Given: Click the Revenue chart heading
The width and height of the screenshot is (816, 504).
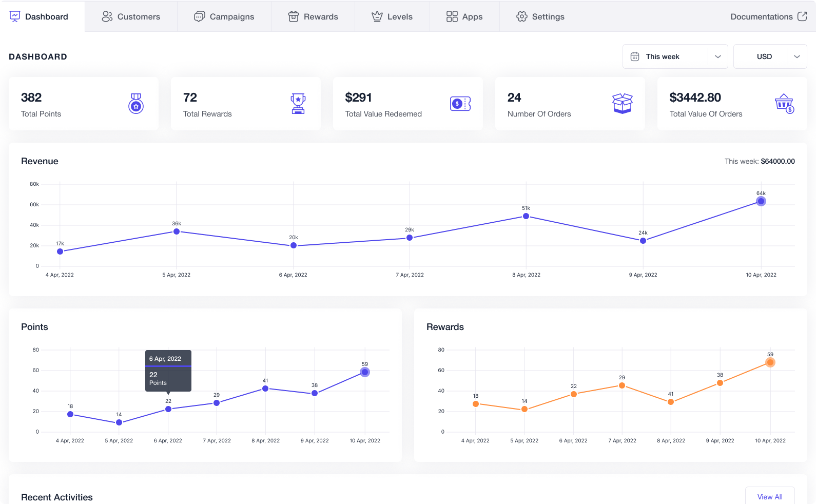Looking at the screenshot, I should click(x=40, y=161).
